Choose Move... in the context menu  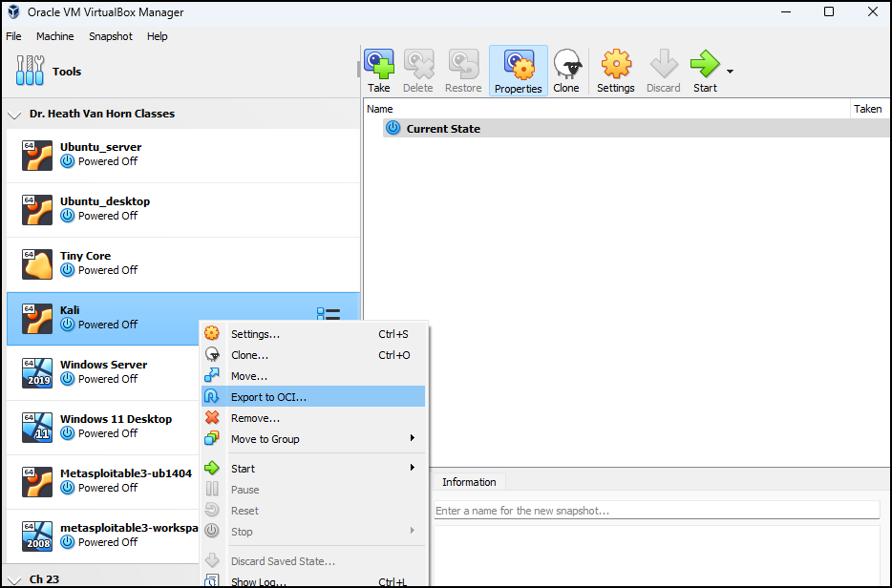click(x=313, y=376)
